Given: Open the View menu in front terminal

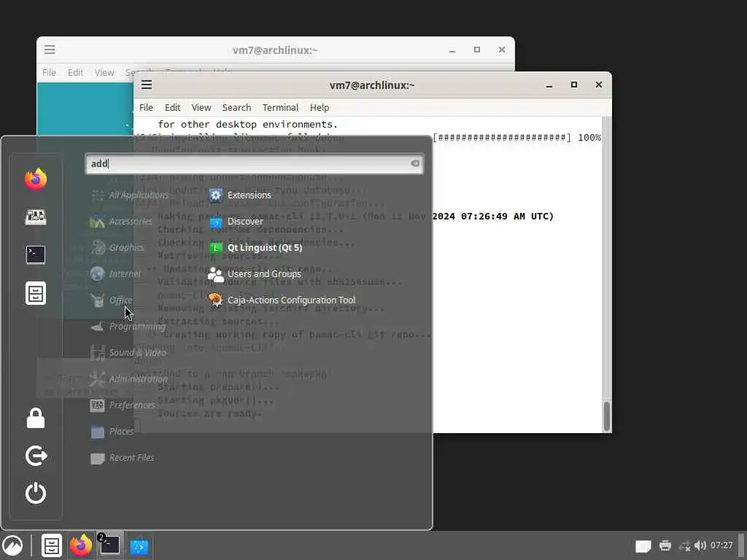Looking at the screenshot, I should pyautogui.click(x=201, y=108).
